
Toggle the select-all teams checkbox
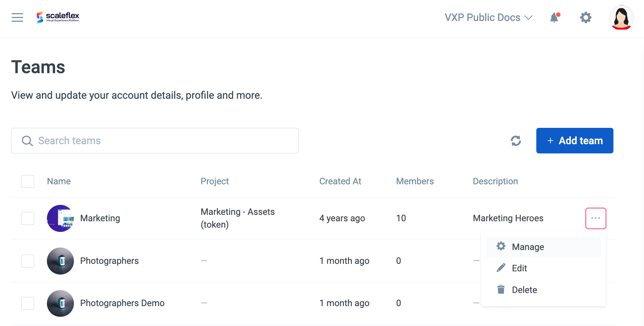(28, 181)
